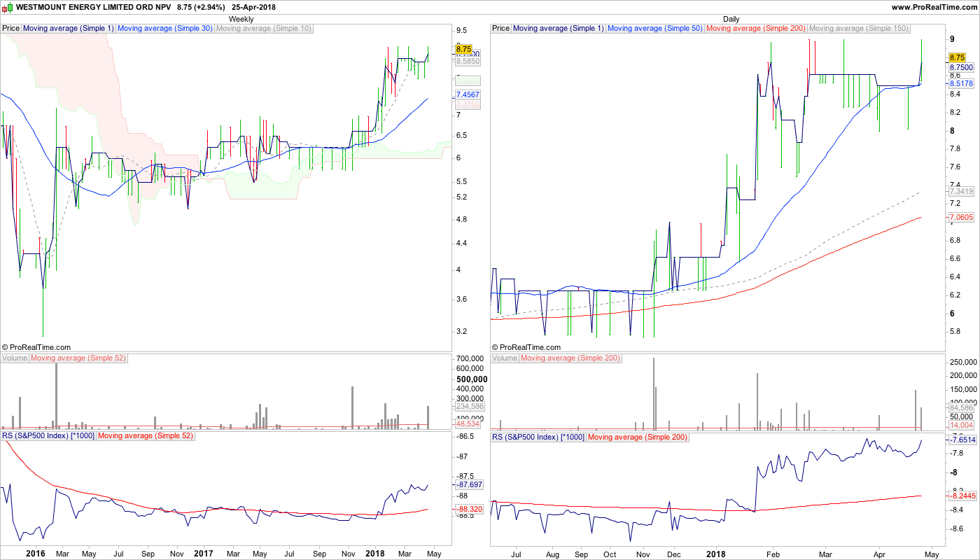Click the candlestick icon beside the stock title

8,7
